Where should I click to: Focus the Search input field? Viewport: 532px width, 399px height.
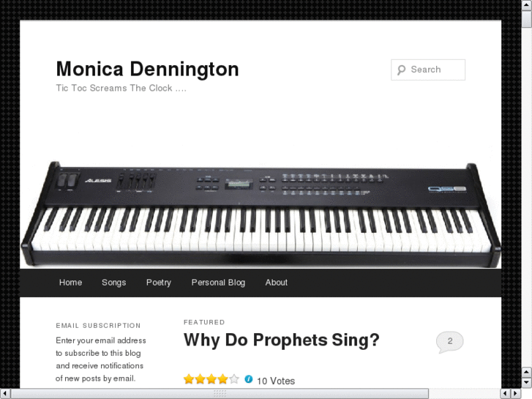click(428, 70)
